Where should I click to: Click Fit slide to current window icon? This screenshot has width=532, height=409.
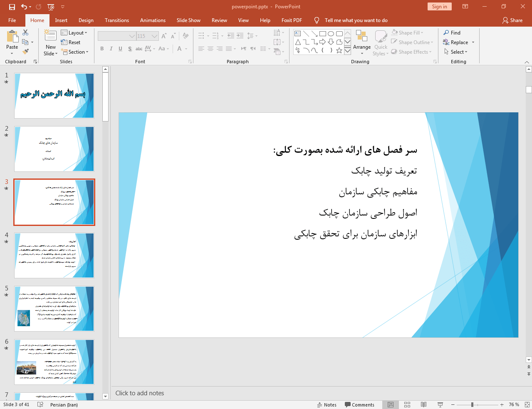(x=527, y=404)
